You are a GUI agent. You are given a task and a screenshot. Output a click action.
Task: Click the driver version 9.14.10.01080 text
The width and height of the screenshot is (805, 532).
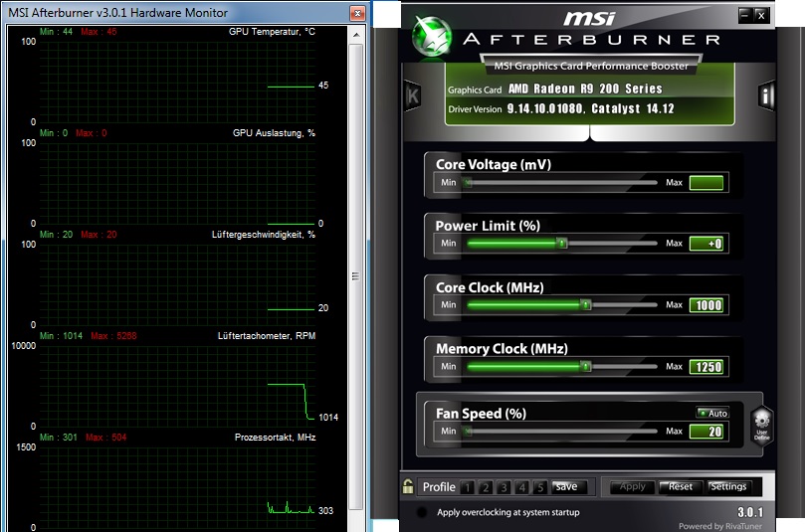[x=545, y=108]
